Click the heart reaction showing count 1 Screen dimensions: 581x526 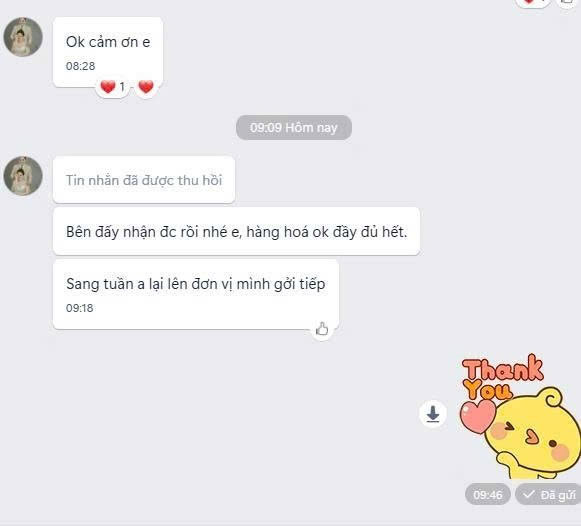tap(113, 87)
